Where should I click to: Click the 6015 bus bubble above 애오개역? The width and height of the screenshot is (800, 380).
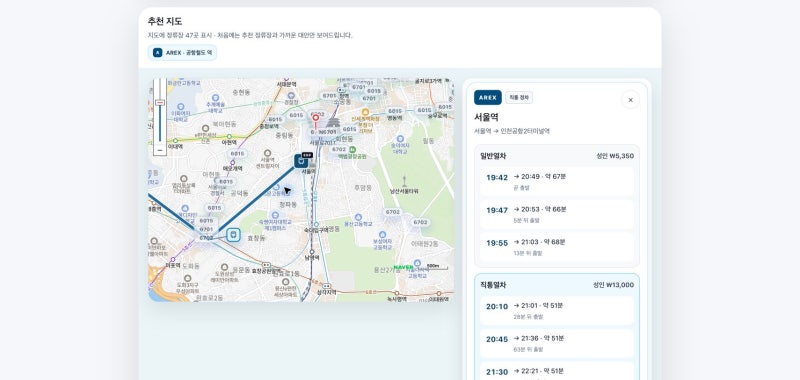tap(237, 153)
